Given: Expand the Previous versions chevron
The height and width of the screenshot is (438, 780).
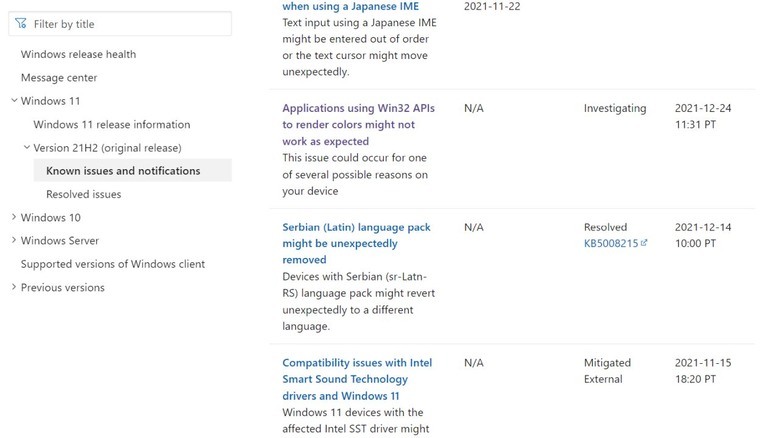Looking at the screenshot, I should tap(14, 287).
